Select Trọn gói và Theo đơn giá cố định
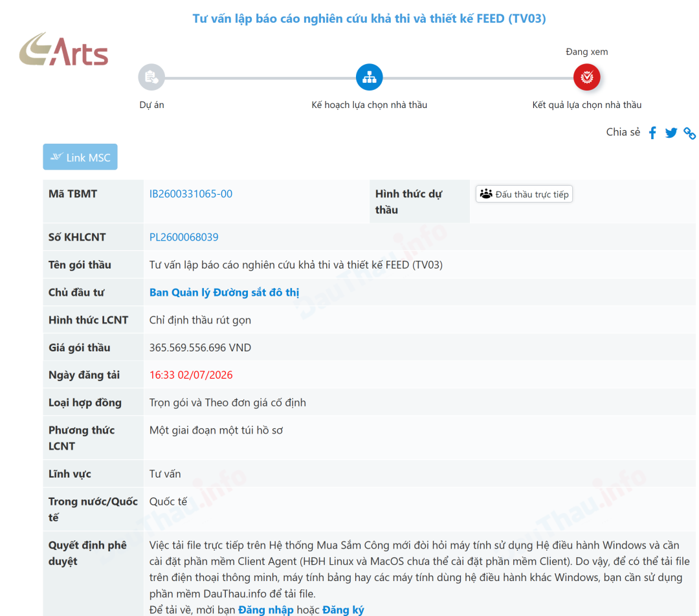The width and height of the screenshot is (699, 616). (228, 402)
